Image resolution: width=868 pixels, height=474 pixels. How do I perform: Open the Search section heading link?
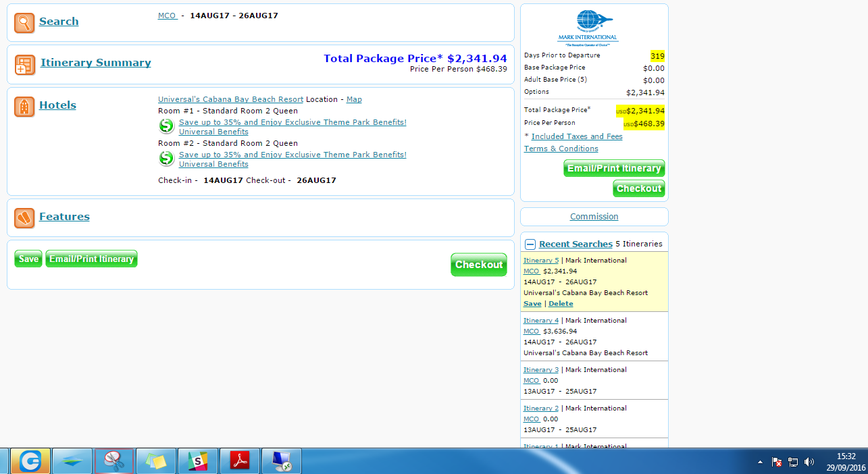pos(59,22)
